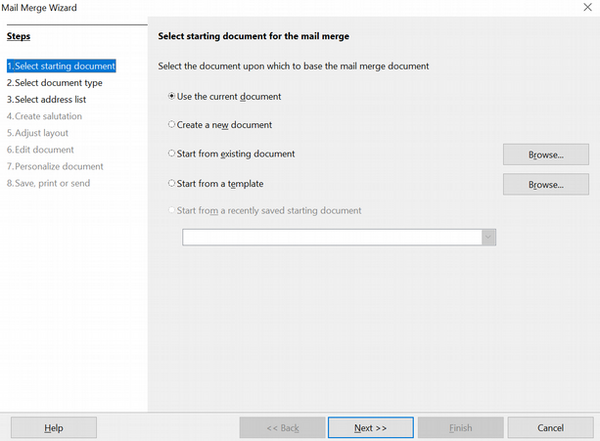Go to step 8 Save, print or send

48,183
